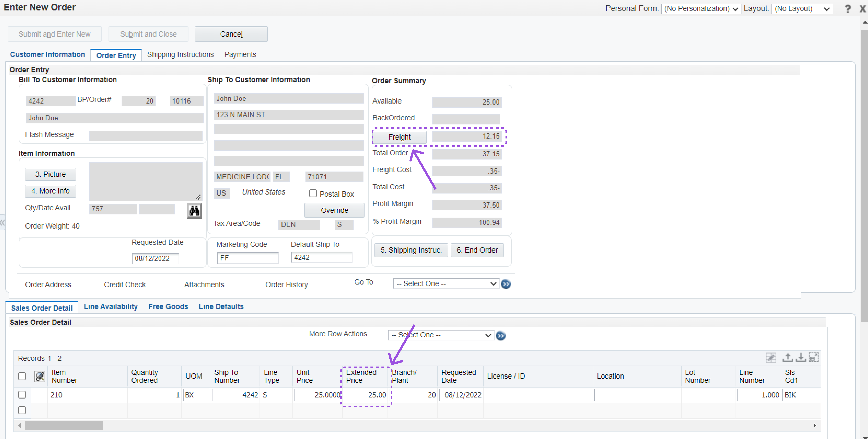Click the Cancel button

[x=231, y=34]
